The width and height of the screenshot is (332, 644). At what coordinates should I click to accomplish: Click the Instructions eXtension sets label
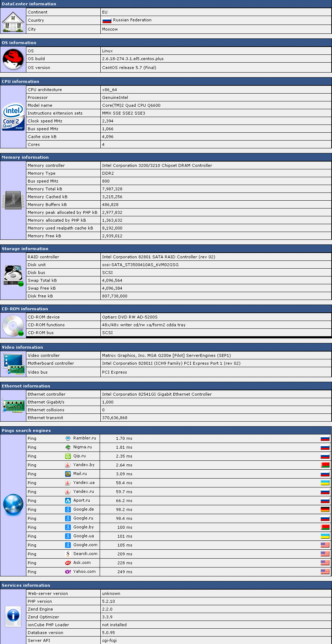pos(55,114)
